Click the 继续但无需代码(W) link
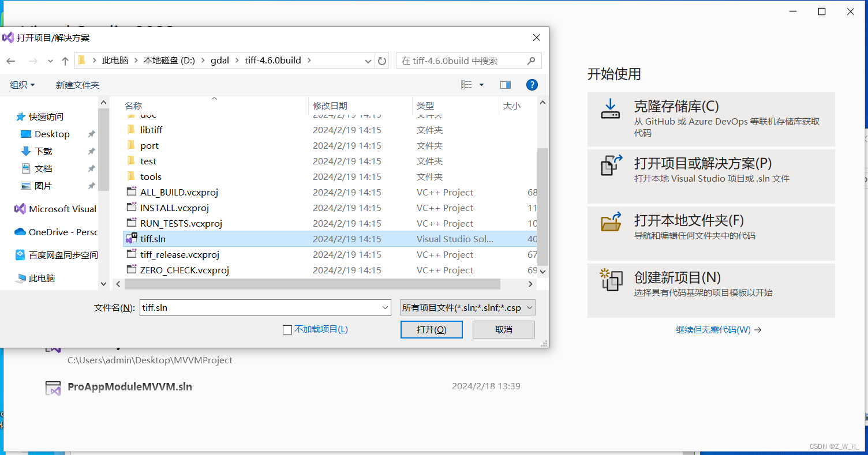Viewport: 868px width, 455px height. click(x=719, y=330)
